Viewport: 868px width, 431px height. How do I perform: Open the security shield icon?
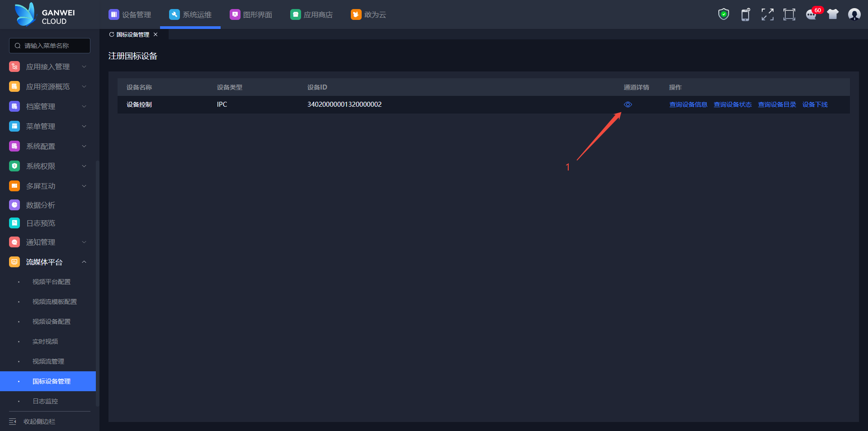[724, 14]
